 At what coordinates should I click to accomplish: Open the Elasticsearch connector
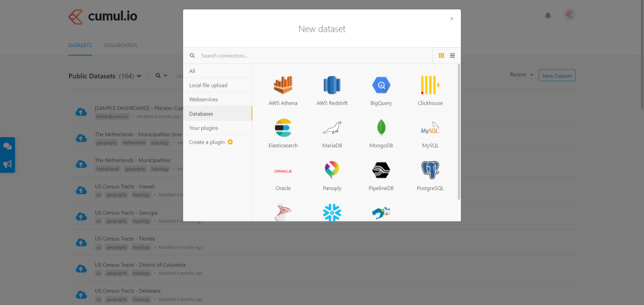coord(283,134)
